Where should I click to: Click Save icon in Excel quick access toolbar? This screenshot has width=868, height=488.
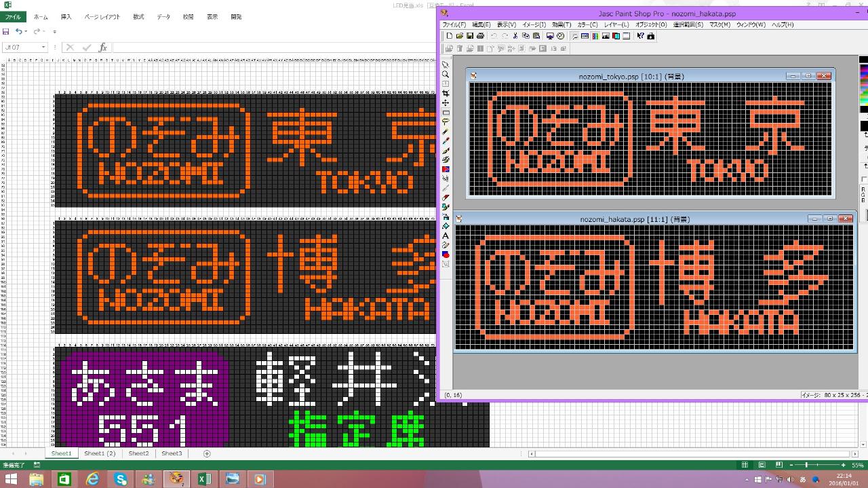(6, 31)
